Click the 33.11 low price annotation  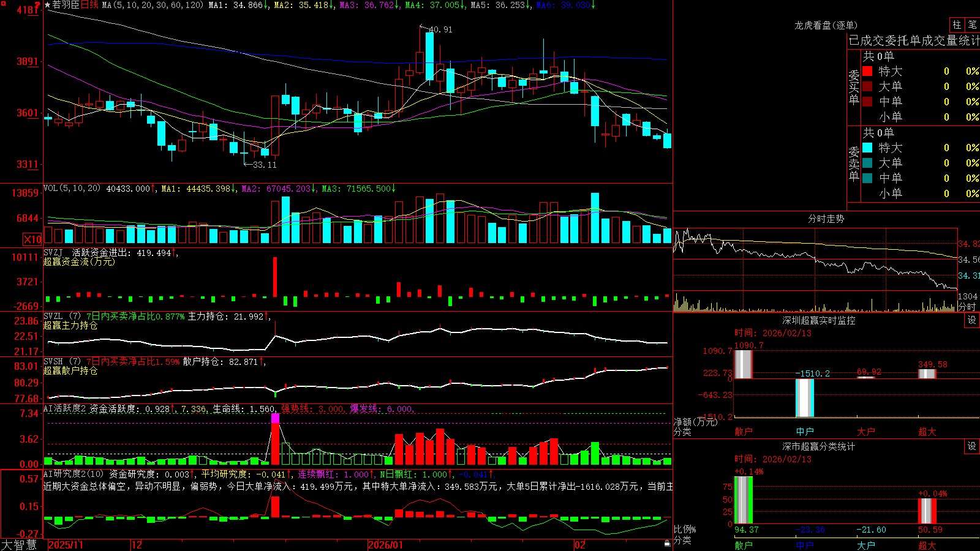tap(265, 165)
